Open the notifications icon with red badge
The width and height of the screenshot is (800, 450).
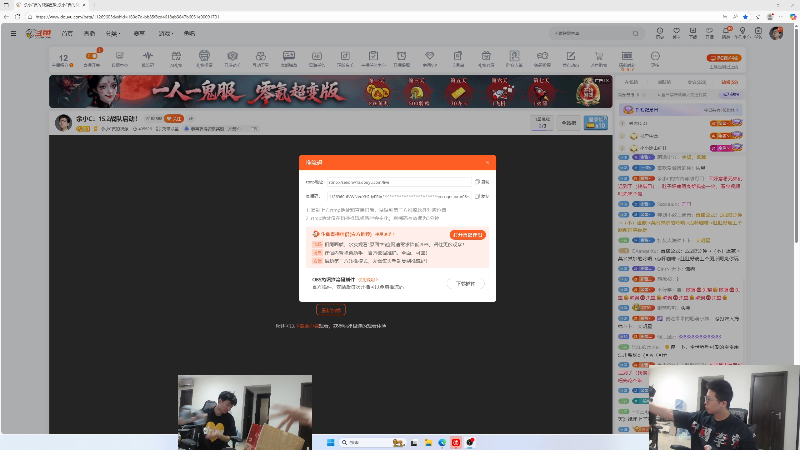(x=726, y=32)
